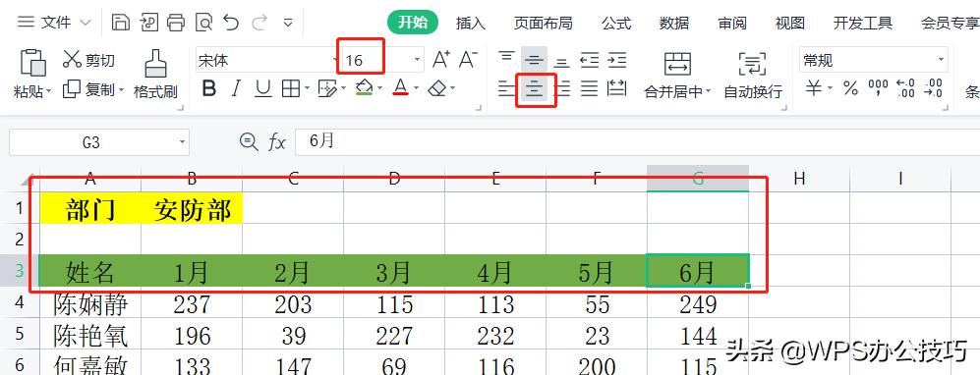Open the 粘贴 paste options arrow
The image size is (980, 375).
point(48,92)
